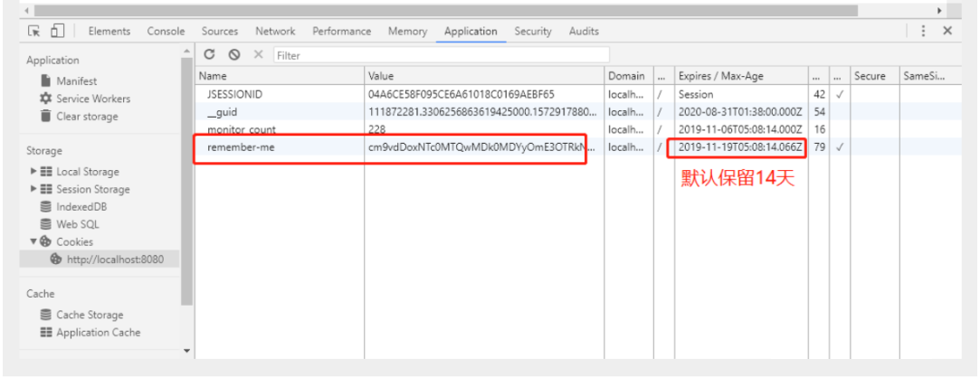Viewport: 980px width, 378px height.
Task: Click the sidebar vertical scrollbar
Action: pyautogui.click(x=187, y=181)
